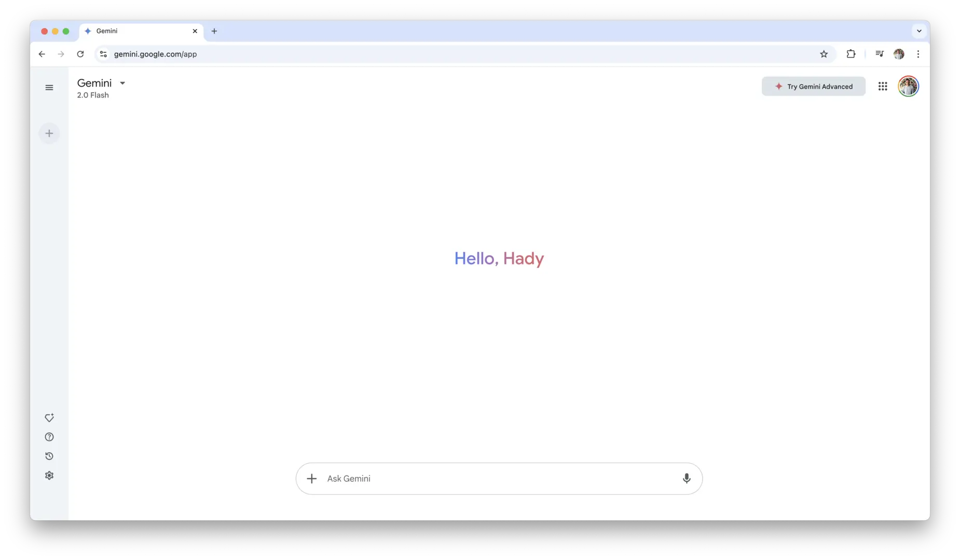Click the Try Gemini Advanced button
960x560 pixels.
point(813,87)
